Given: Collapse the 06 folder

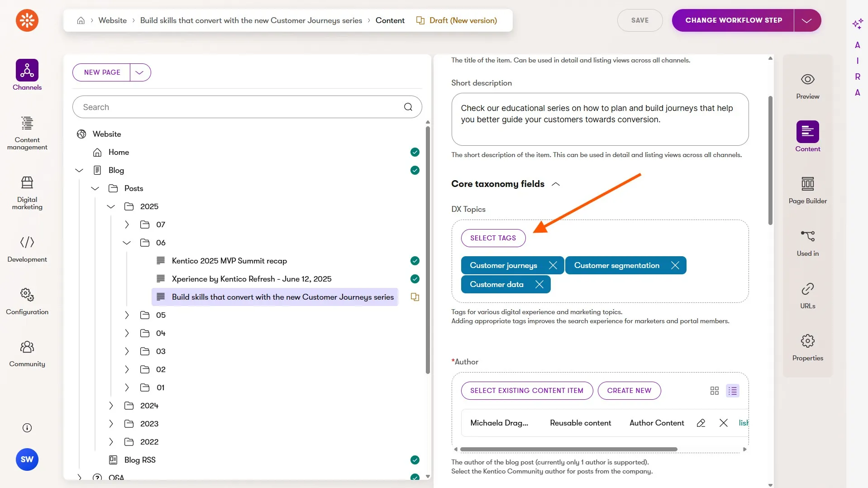Looking at the screenshot, I should (127, 243).
